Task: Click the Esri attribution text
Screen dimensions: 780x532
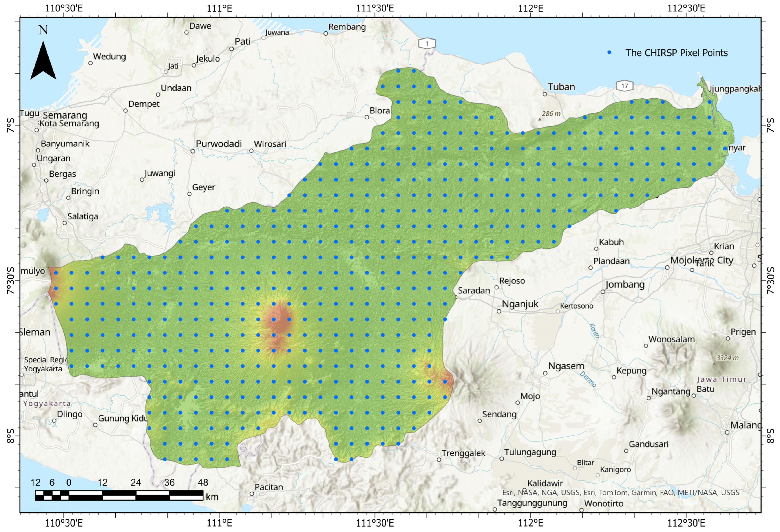Action: (x=621, y=492)
